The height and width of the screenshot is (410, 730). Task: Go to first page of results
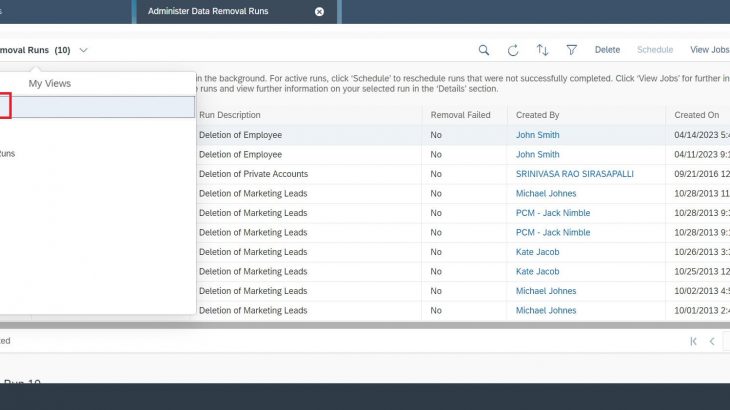coord(693,341)
